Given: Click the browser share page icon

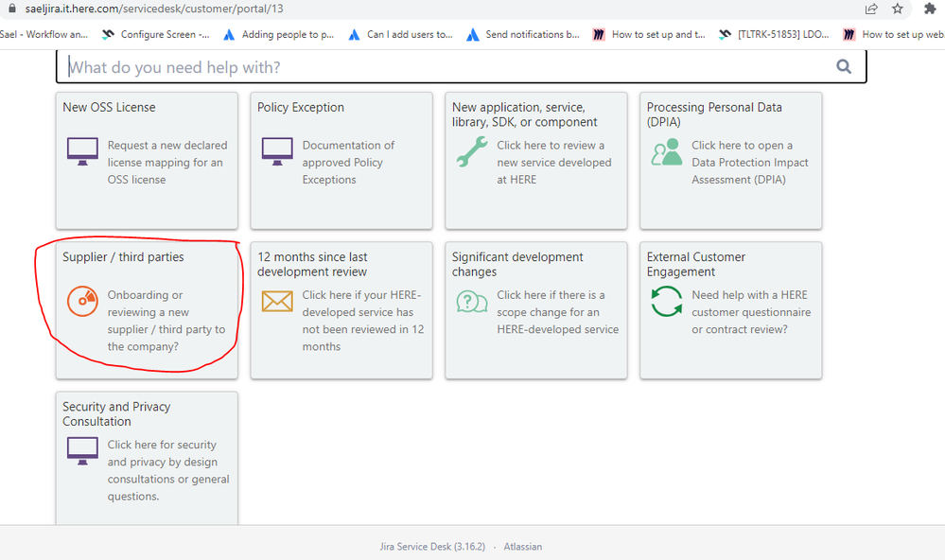Looking at the screenshot, I should [871, 9].
